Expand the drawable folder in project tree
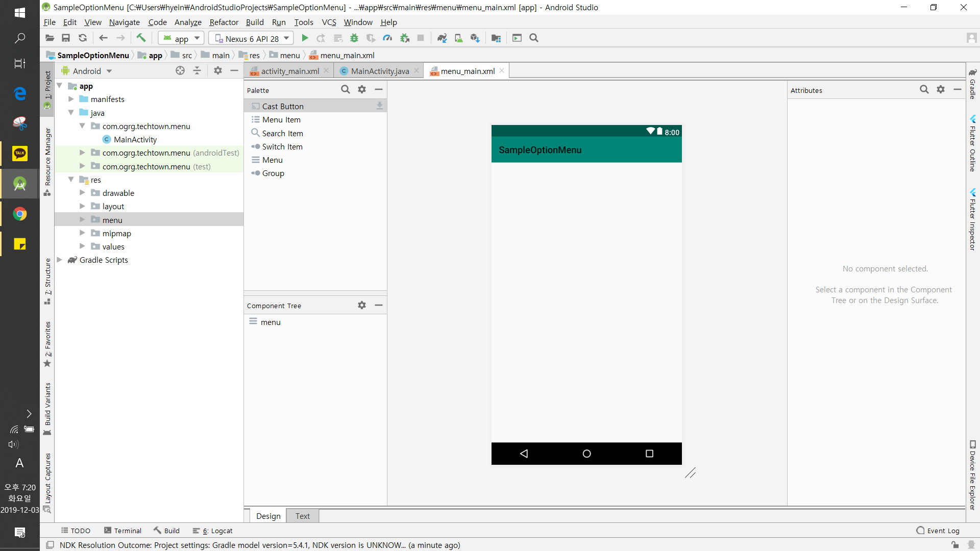Screen dimensions: 980x551 pyautogui.click(x=82, y=193)
